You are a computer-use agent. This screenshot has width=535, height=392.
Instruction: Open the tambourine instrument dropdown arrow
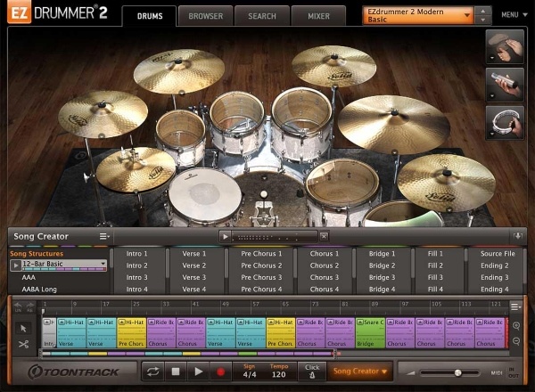tap(491, 134)
